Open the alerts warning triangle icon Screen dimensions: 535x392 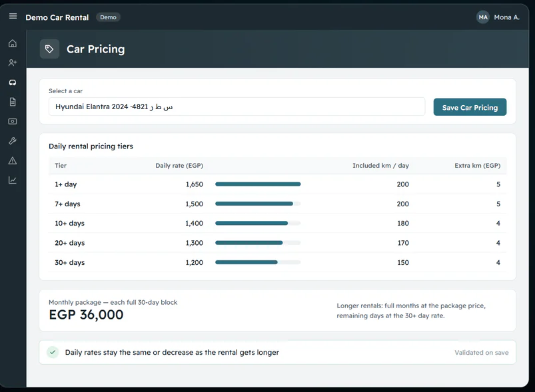[13, 160]
